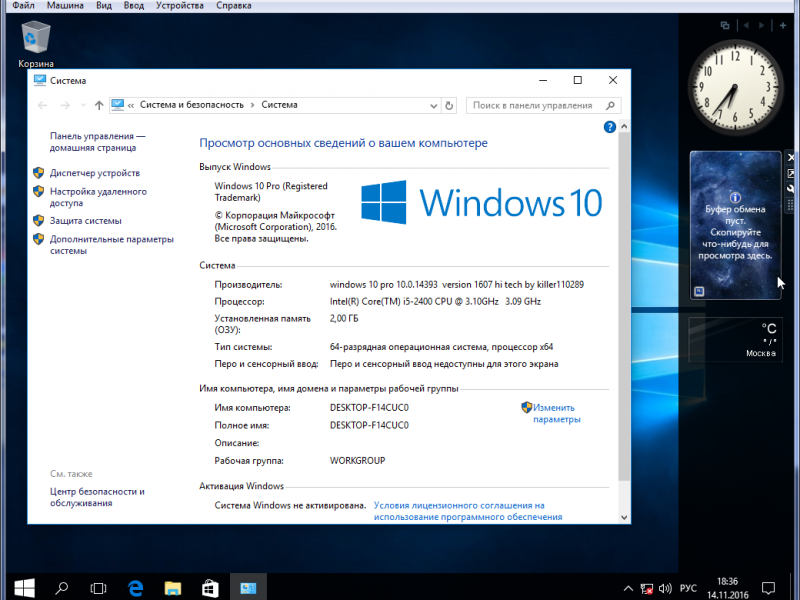800x600 pixels.
Task: Open the Store from the taskbar
Action: [210, 588]
